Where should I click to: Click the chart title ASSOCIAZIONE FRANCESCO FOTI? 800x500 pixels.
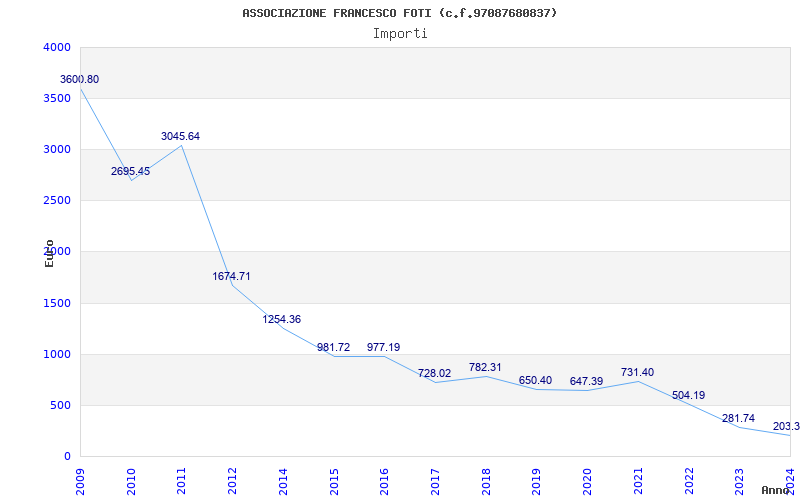click(399, 13)
